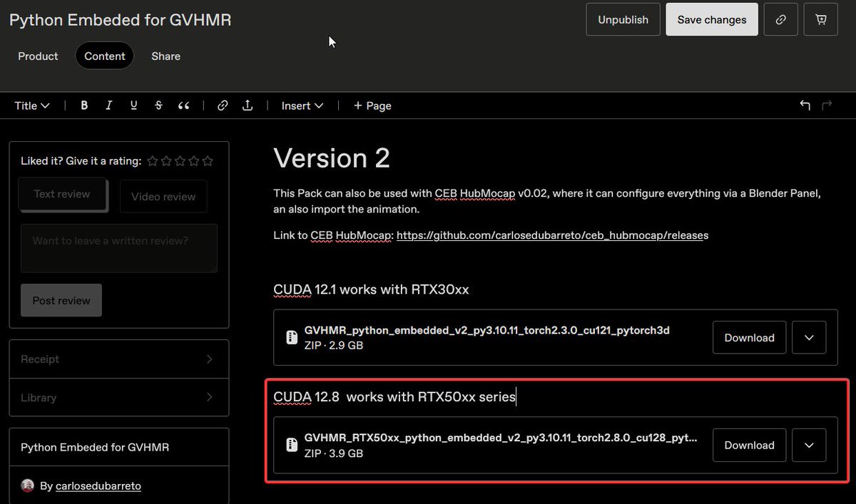Click the upload file icon in toolbar
Image resolution: width=856 pixels, height=504 pixels.
point(248,106)
